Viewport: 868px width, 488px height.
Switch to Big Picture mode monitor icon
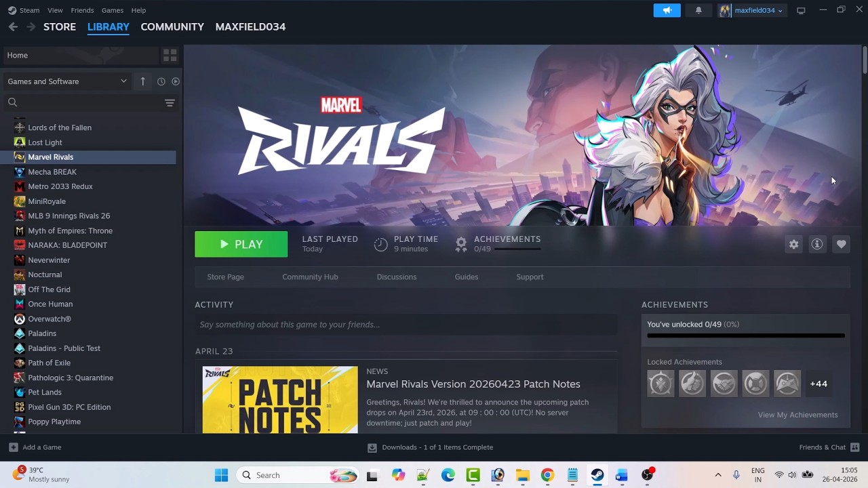point(801,10)
